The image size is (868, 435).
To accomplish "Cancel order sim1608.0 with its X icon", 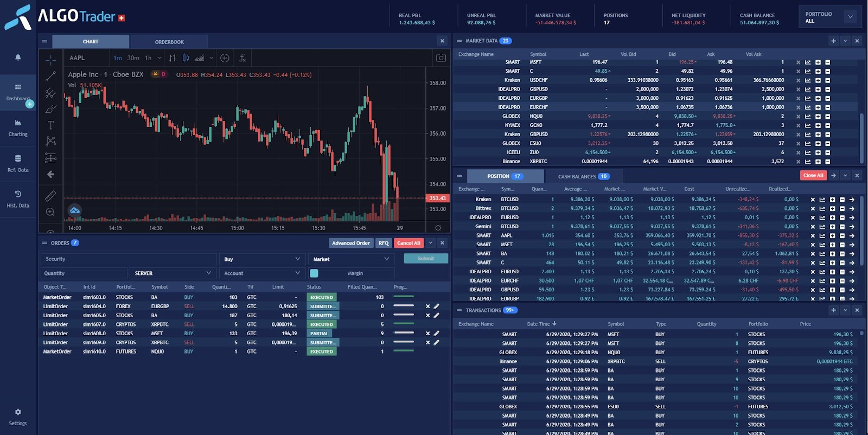I will click(427, 334).
